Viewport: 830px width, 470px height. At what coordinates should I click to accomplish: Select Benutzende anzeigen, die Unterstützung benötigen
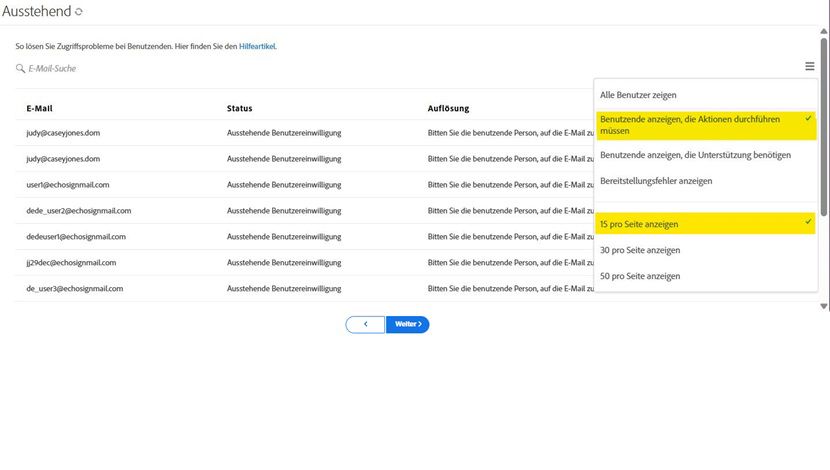click(x=695, y=155)
